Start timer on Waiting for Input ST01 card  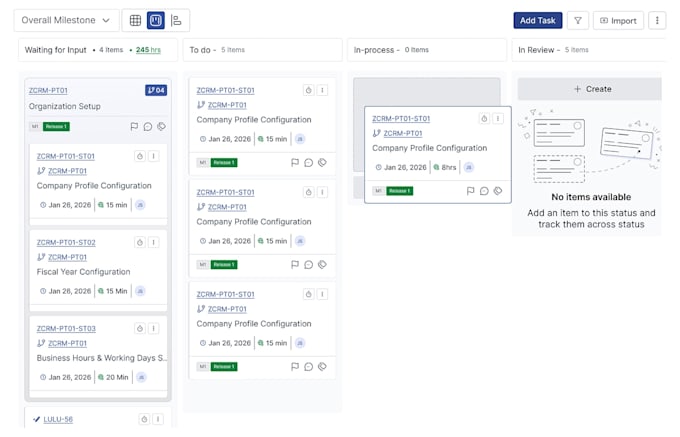point(140,156)
